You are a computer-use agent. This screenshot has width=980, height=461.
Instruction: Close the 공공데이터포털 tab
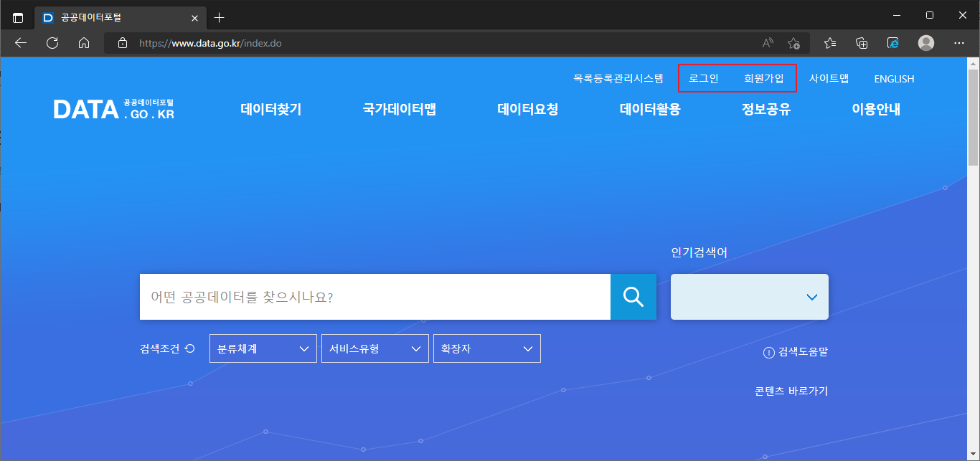pyautogui.click(x=194, y=18)
